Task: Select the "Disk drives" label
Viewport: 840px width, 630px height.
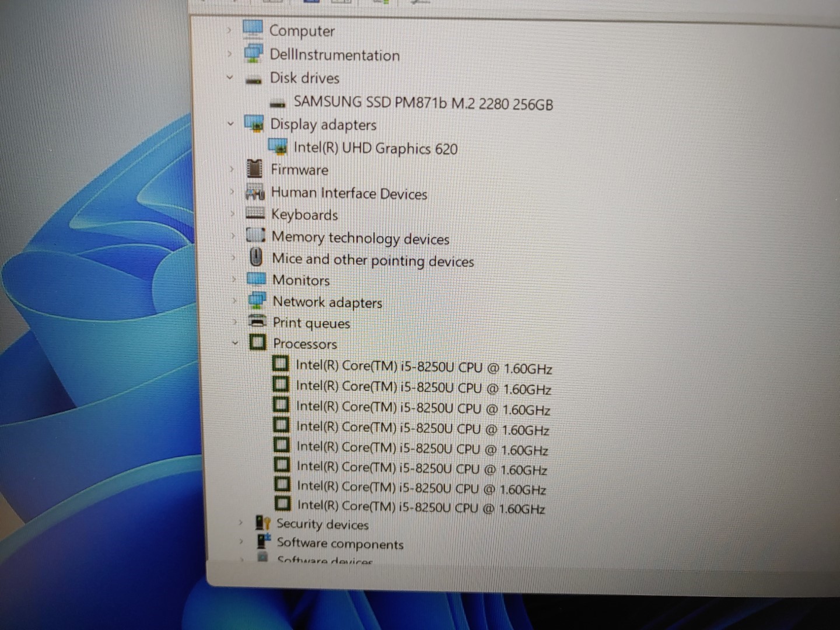Action: coord(304,78)
